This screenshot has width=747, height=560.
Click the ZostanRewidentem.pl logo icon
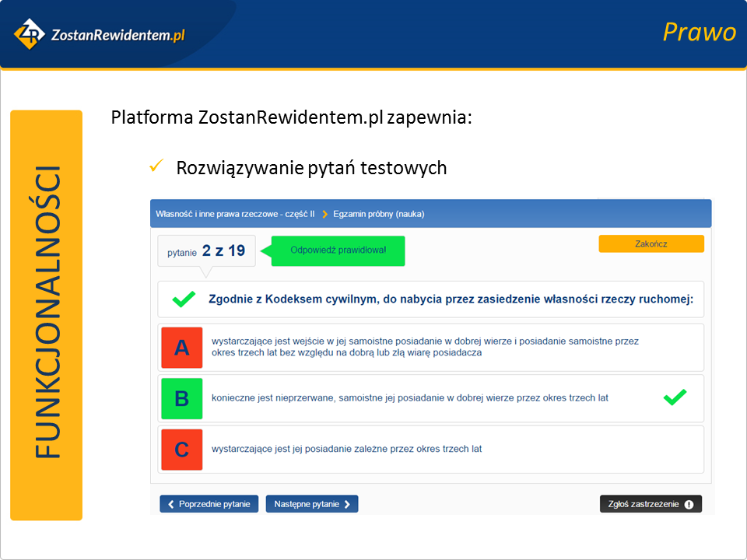(x=30, y=34)
